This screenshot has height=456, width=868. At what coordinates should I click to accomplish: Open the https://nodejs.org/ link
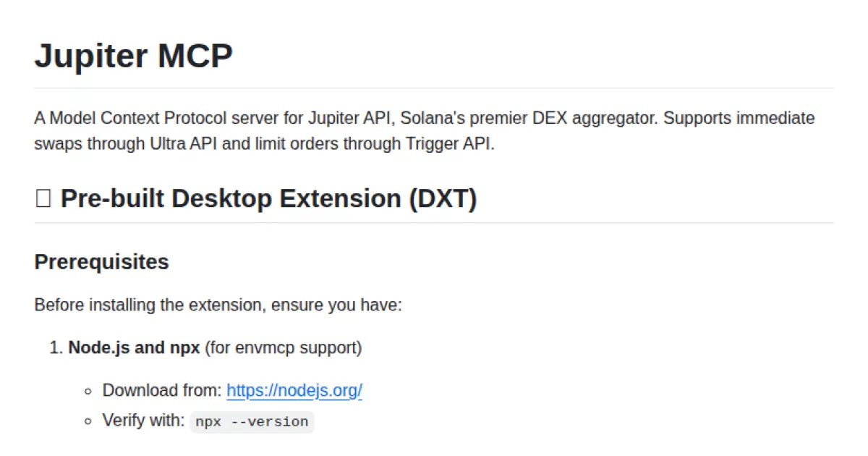[x=294, y=391]
